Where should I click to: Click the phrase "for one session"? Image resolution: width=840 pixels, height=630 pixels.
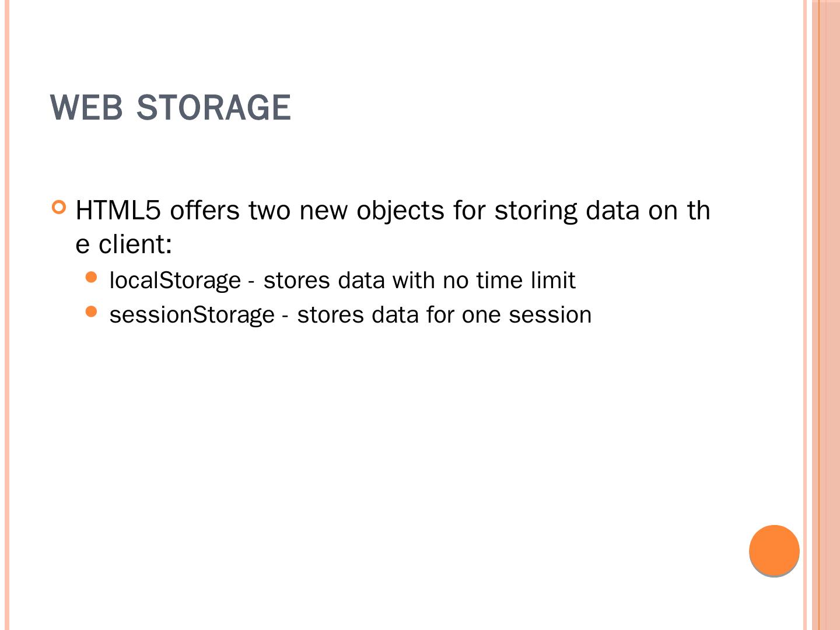509,315
